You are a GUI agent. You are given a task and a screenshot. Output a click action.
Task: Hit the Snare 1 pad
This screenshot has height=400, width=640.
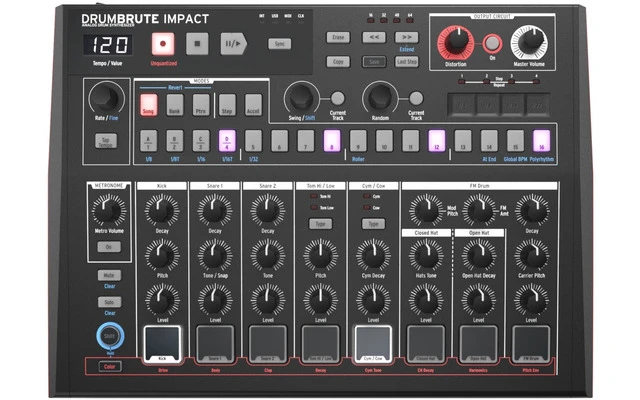215,344
